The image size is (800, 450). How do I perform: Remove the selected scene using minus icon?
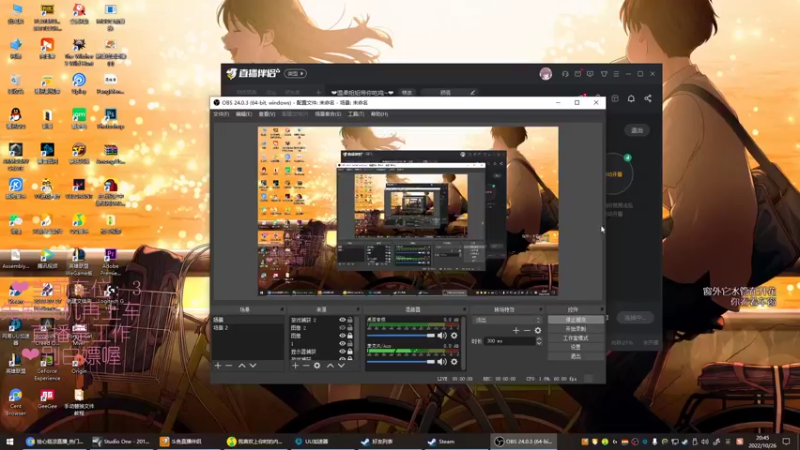(x=229, y=365)
